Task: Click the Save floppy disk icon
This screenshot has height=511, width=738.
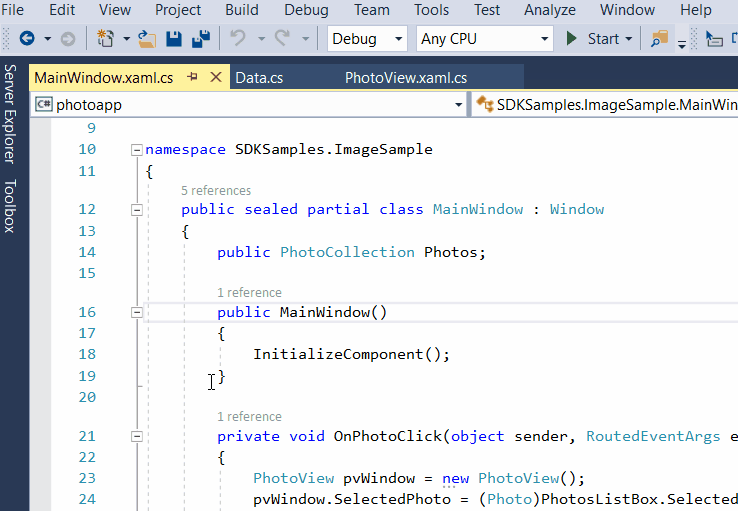Action: point(174,39)
